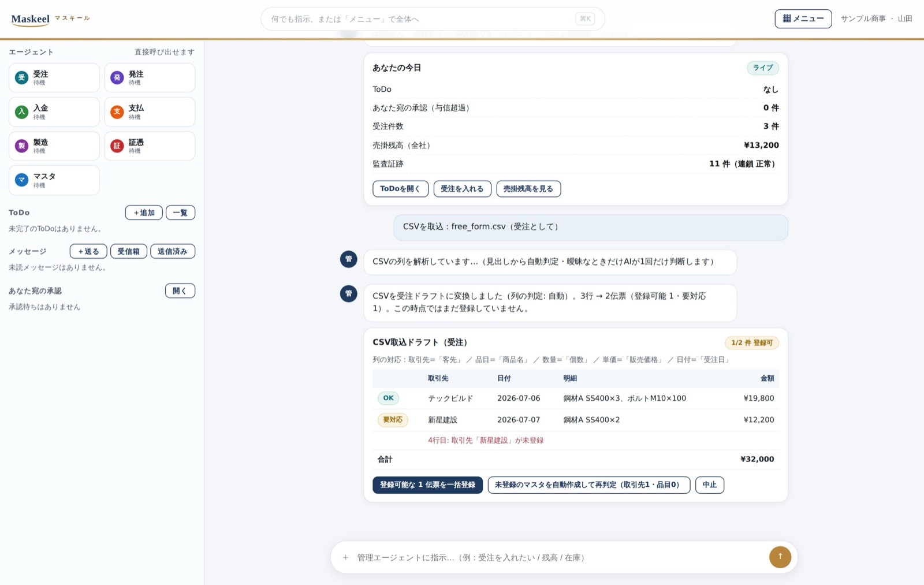Viewport: 924px width, 585px height.
Task: Click the ライブ status badge
Action: tap(763, 68)
